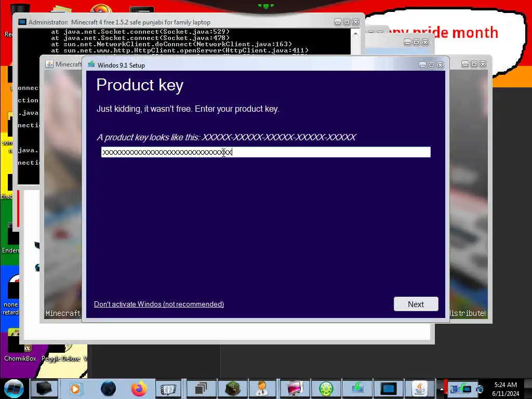Click the doctor figure taskbar icon

(262, 389)
